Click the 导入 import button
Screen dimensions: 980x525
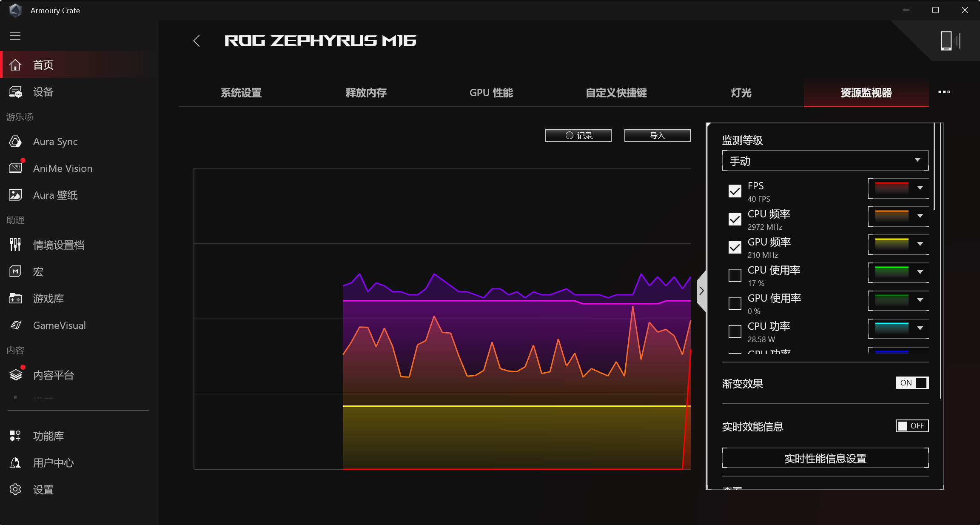point(658,135)
